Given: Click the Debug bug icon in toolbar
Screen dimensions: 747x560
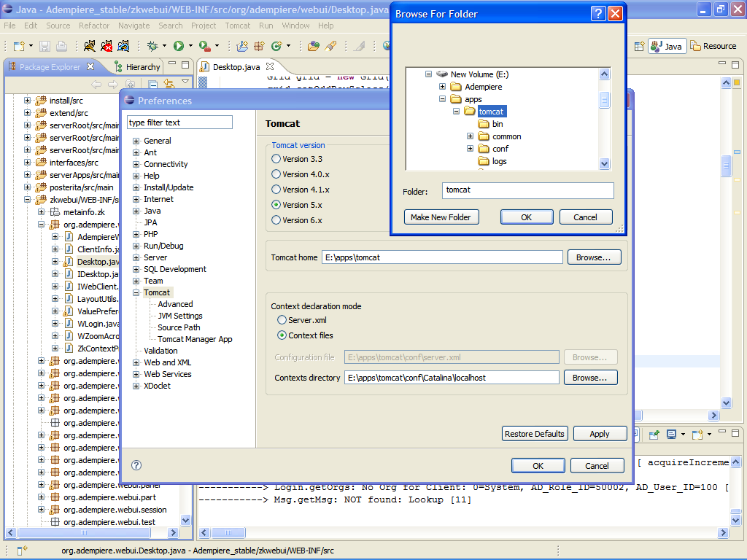Looking at the screenshot, I should [152, 46].
